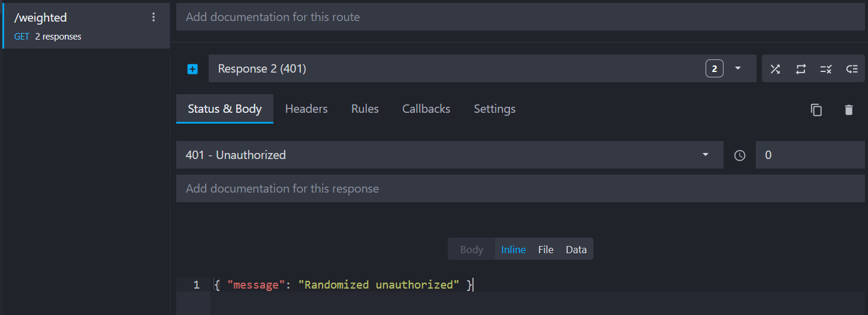The image size is (868, 315).
Task: Delete the current response trash icon
Action: tap(848, 110)
